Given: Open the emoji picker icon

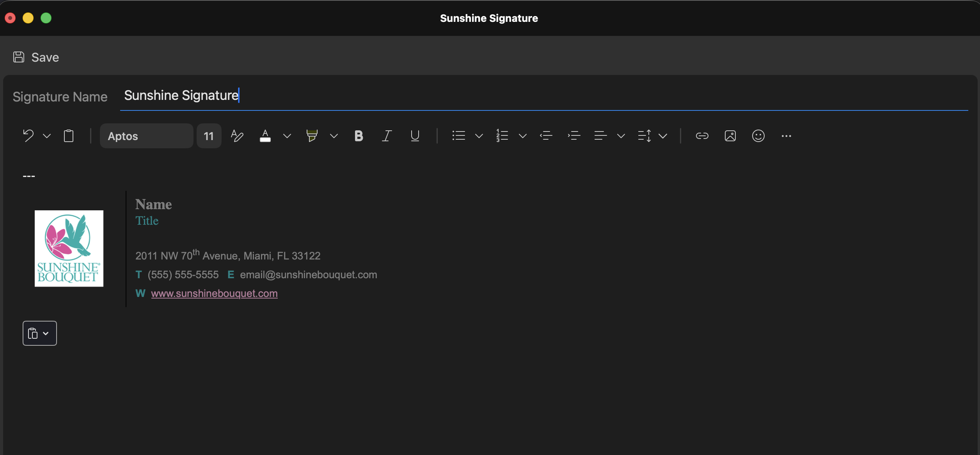Looking at the screenshot, I should coord(758,136).
